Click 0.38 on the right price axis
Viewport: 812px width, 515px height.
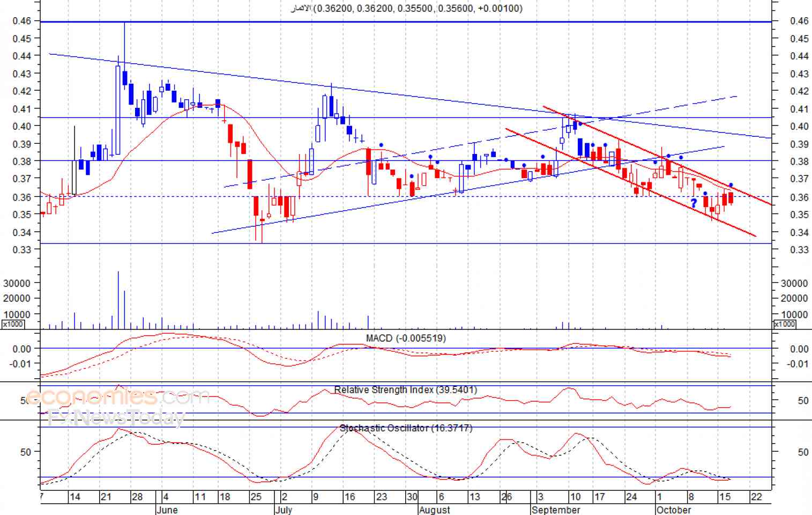tap(799, 161)
